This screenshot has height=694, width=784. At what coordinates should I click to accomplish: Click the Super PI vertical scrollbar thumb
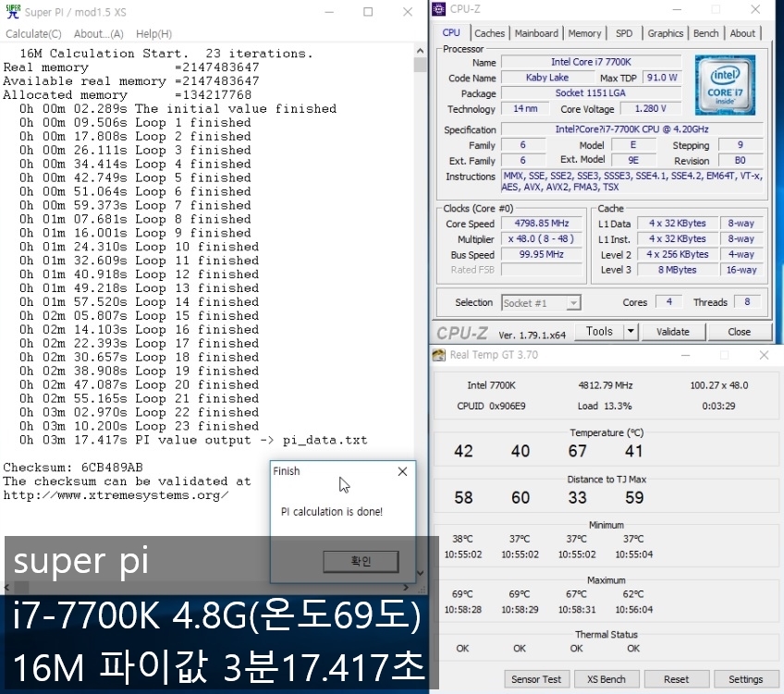[420, 65]
